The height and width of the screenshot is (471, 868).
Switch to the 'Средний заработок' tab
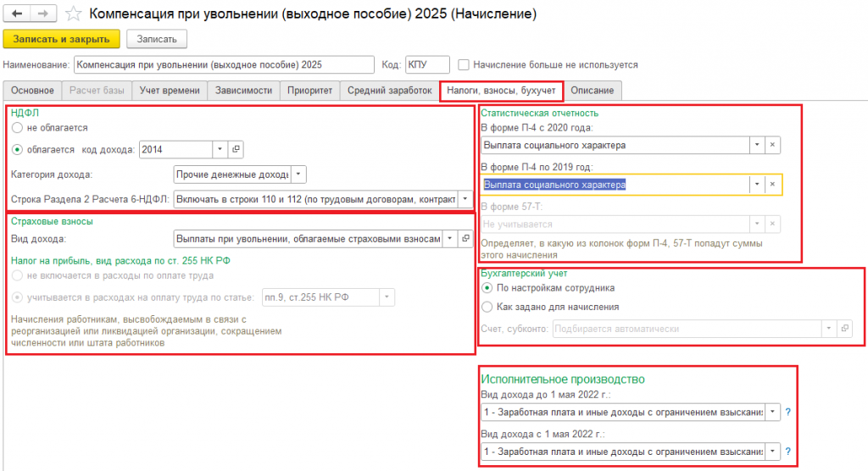coord(389,90)
